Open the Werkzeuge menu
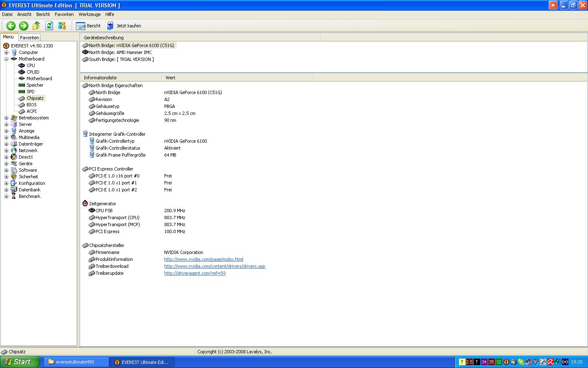Screen dimensions: 588x368 89,14
